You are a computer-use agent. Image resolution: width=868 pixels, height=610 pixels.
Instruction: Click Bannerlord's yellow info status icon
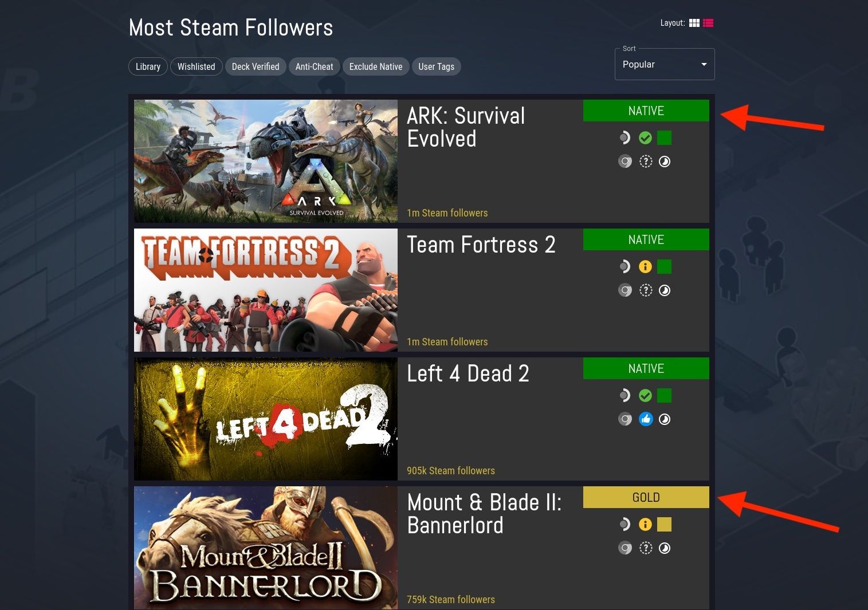(x=645, y=524)
